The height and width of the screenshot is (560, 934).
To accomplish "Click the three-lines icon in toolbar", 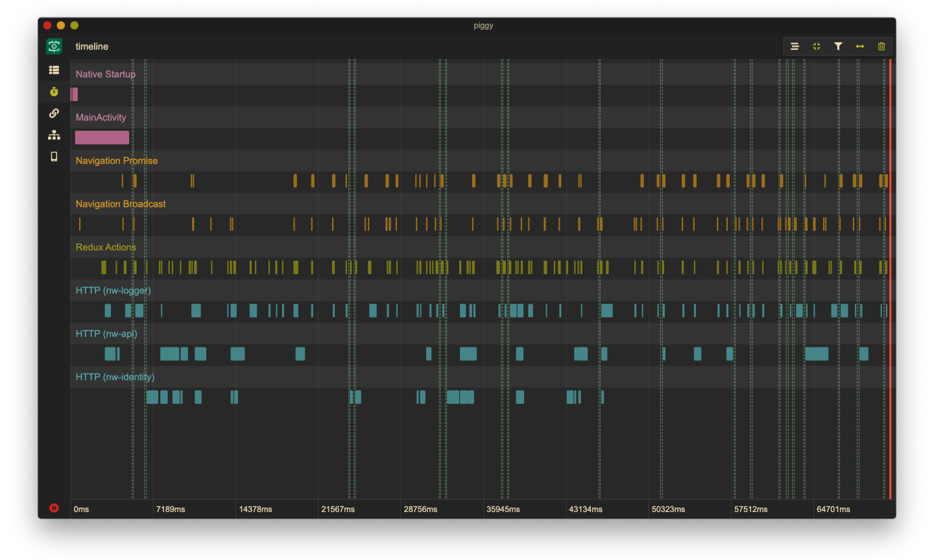I will 795,46.
